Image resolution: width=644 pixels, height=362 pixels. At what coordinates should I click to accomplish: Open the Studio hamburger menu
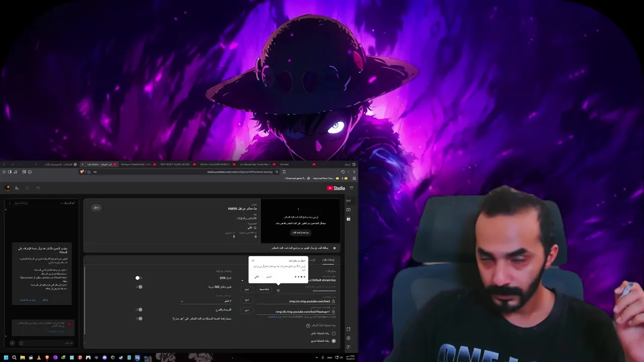coord(351,188)
